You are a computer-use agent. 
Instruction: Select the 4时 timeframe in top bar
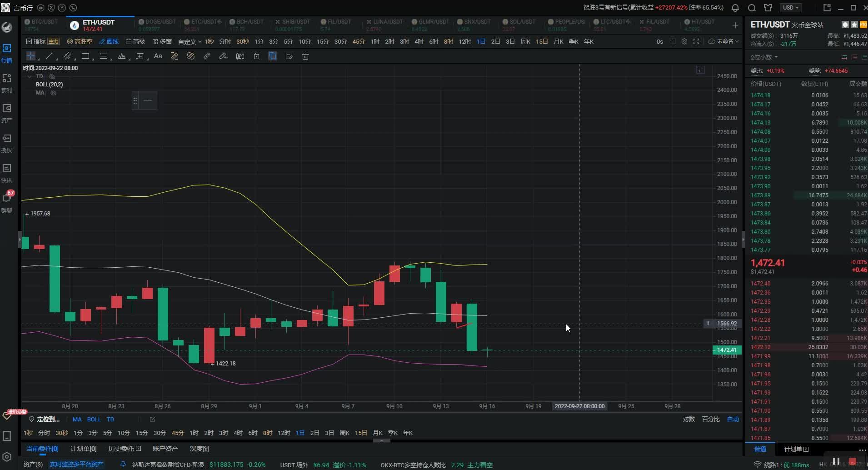[419, 41]
